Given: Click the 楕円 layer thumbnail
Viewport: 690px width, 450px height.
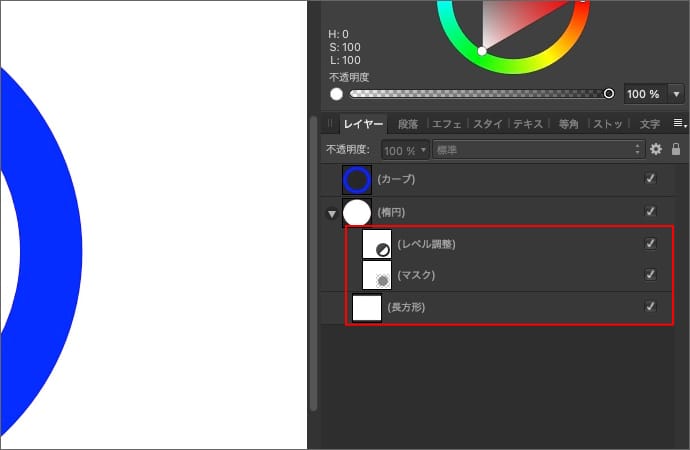Looking at the screenshot, I should click(357, 212).
